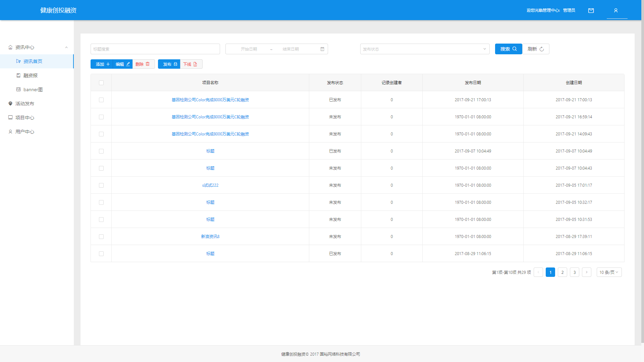Check the row created 2017-09-21 16:59:14
Image resolution: width=644 pixels, height=362 pixels.
(x=101, y=117)
